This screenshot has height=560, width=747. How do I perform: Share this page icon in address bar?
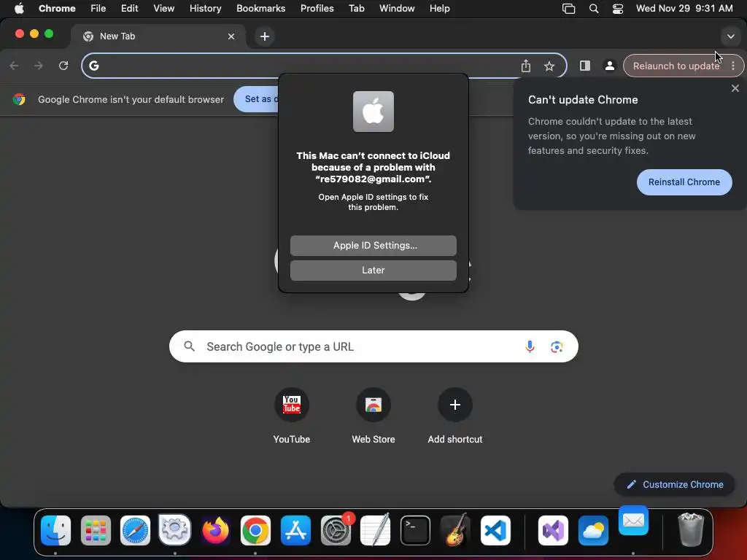pos(525,66)
